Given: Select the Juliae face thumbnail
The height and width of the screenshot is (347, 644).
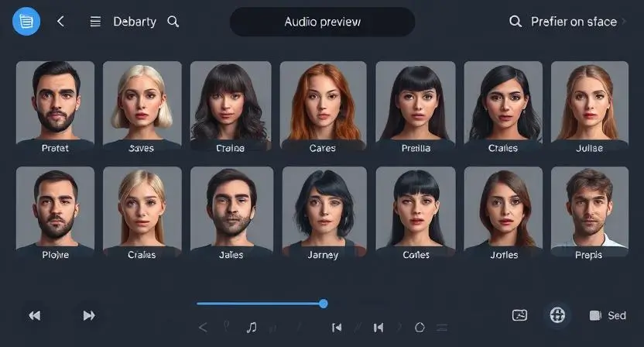Looking at the screenshot, I should [589, 108].
